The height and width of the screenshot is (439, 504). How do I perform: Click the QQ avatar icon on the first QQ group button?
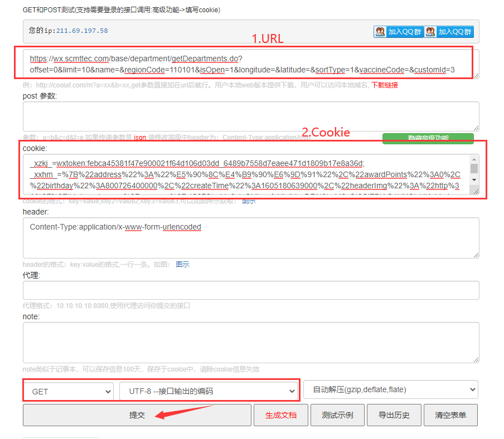pyautogui.click(x=380, y=32)
